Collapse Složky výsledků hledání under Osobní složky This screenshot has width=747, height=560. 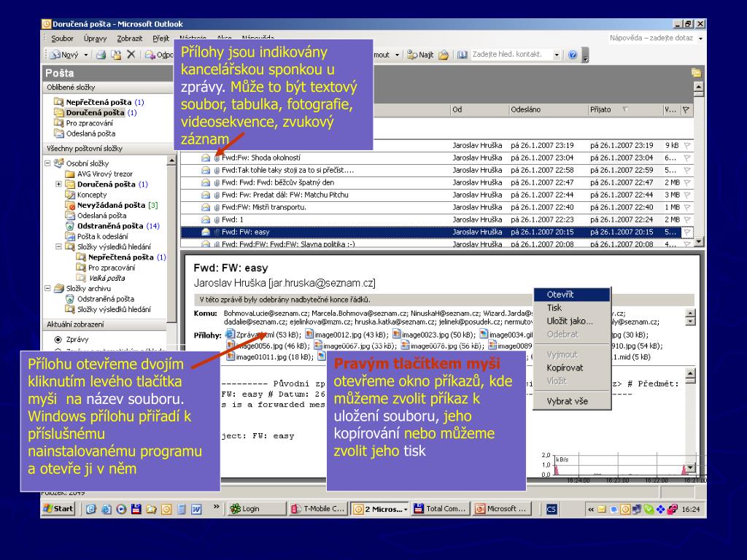click(58, 246)
